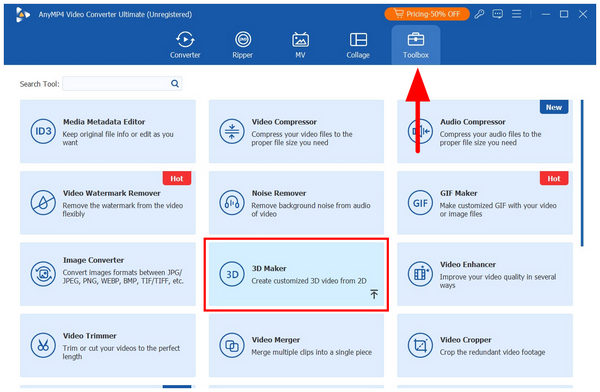Click Hot badge on Video Watermark Remover
600x392 pixels.
177,178
